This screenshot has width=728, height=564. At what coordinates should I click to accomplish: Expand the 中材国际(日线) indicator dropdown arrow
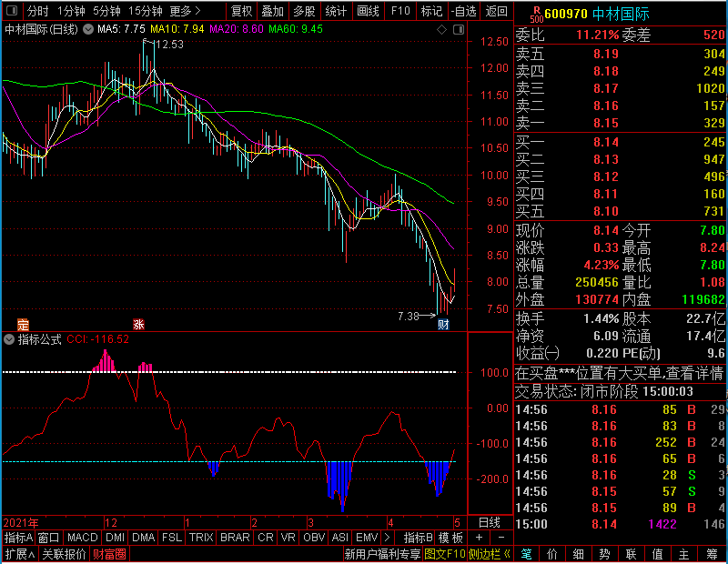tap(88, 29)
